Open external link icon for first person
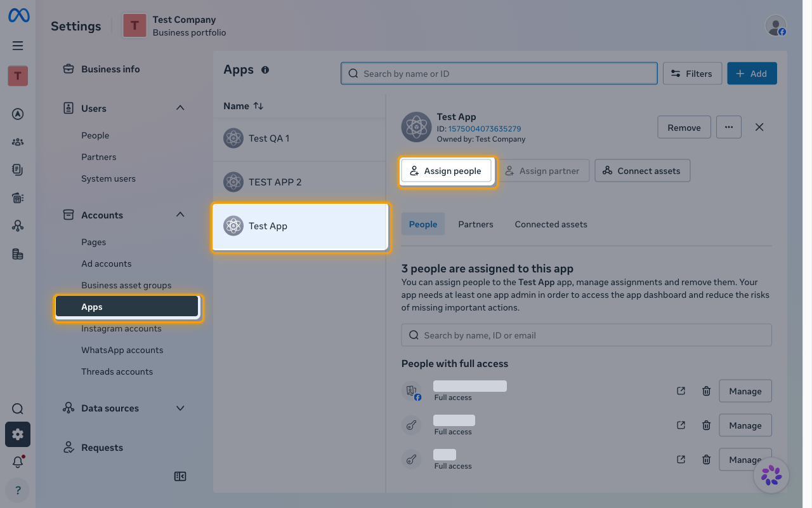 point(681,391)
